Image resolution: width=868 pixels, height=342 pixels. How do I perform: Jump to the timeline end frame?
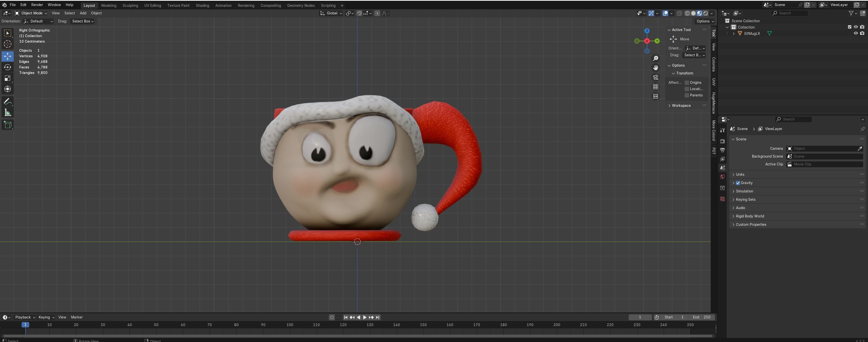point(378,317)
